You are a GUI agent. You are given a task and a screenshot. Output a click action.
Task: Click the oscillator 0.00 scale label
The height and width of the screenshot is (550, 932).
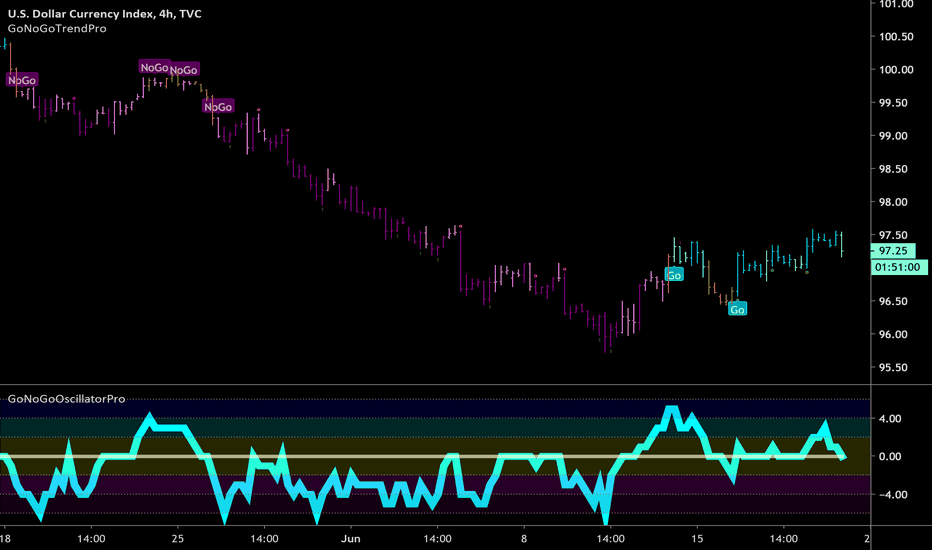coord(890,457)
